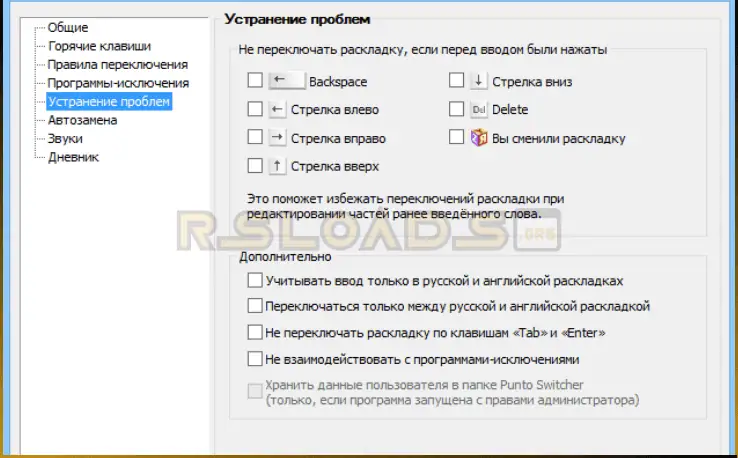Viewport: 738px width, 458px height.
Task: Click the up arrow key icon
Action: click(278, 165)
